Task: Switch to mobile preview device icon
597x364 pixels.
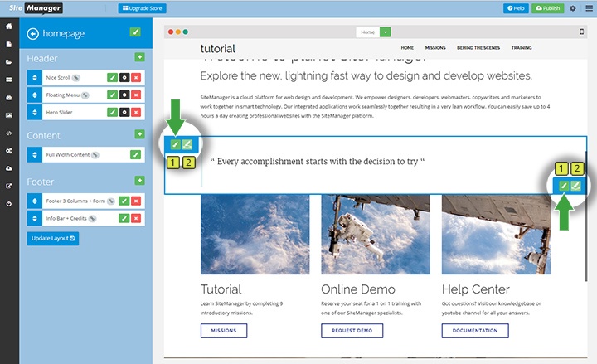Action: tap(582, 32)
